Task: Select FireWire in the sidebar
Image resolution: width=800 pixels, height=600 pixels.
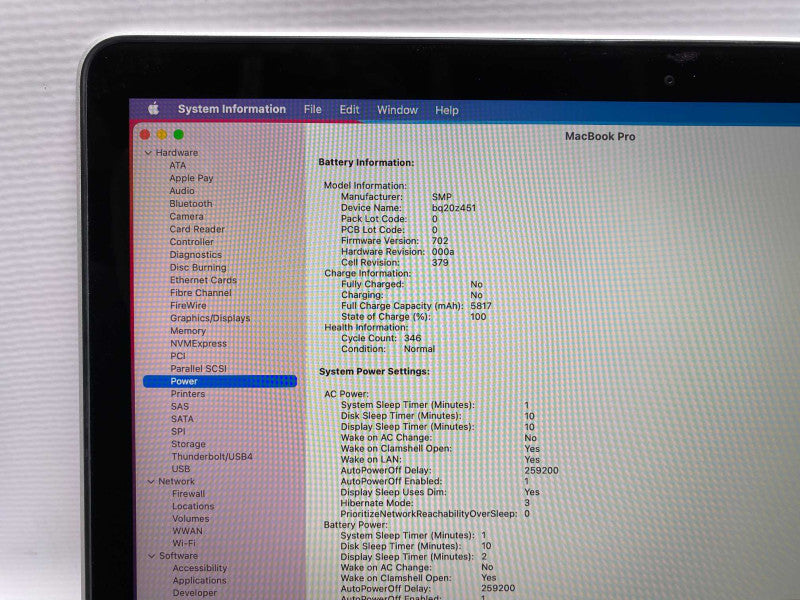Action: (188, 305)
